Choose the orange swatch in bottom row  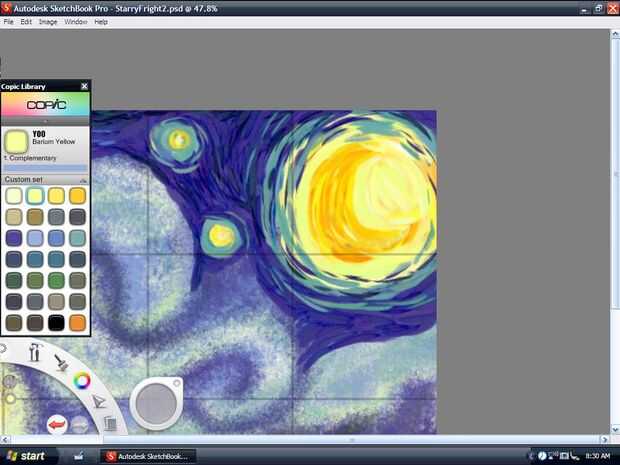(77, 323)
